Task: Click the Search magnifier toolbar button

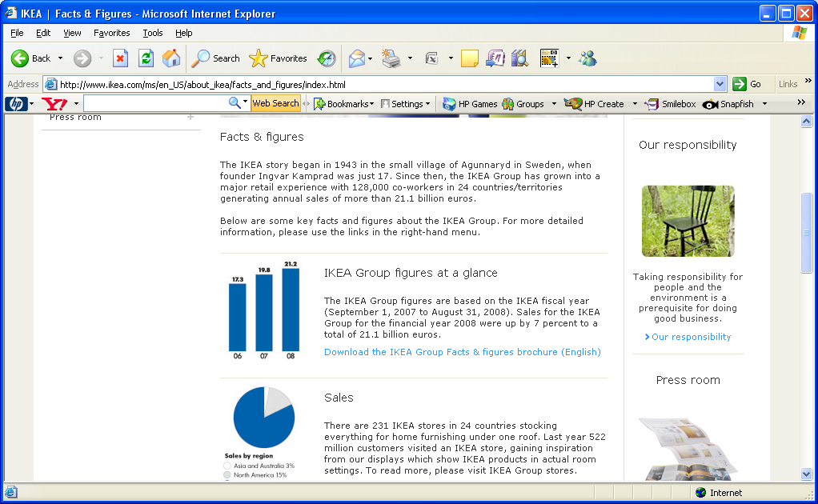Action: (216, 58)
